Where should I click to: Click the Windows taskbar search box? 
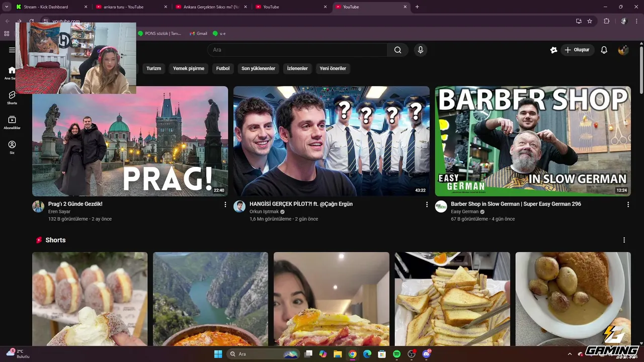(263, 354)
